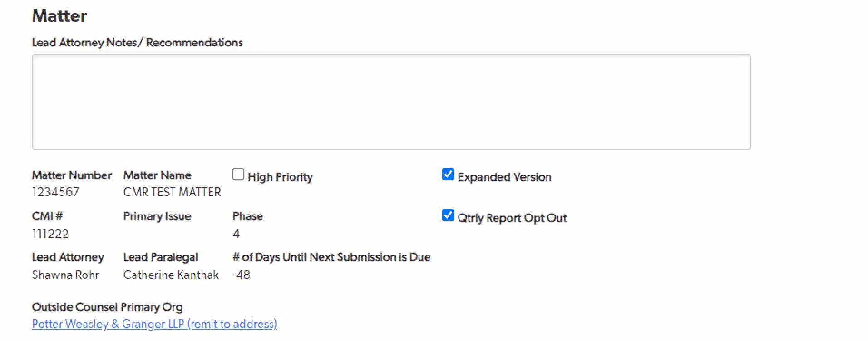Click the lead paralegal name Catherine Kanthak
This screenshot has height=340, width=868.
click(x=171, y=275)
